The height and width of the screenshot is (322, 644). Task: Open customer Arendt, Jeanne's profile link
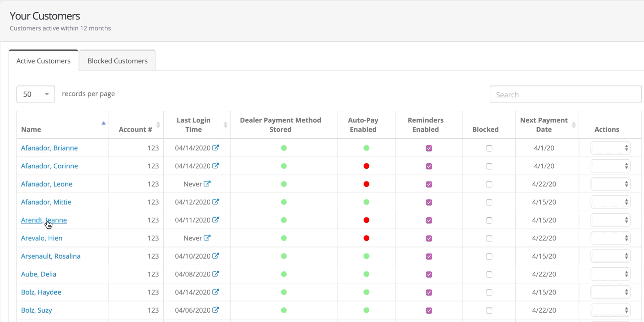pos(44,220)
